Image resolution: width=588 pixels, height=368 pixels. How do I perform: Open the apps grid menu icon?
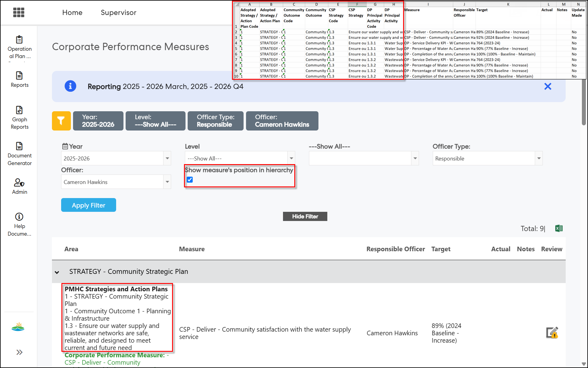[x=19, y=13]
